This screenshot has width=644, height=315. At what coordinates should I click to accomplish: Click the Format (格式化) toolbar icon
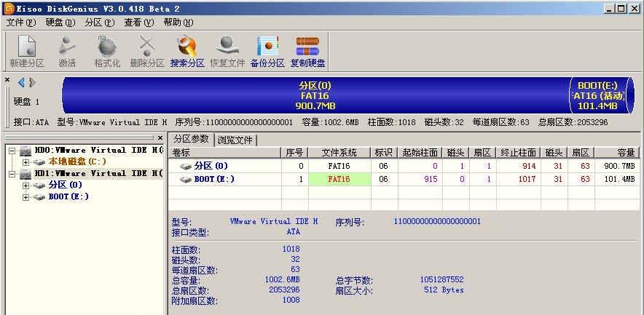[x=107, y=46]
